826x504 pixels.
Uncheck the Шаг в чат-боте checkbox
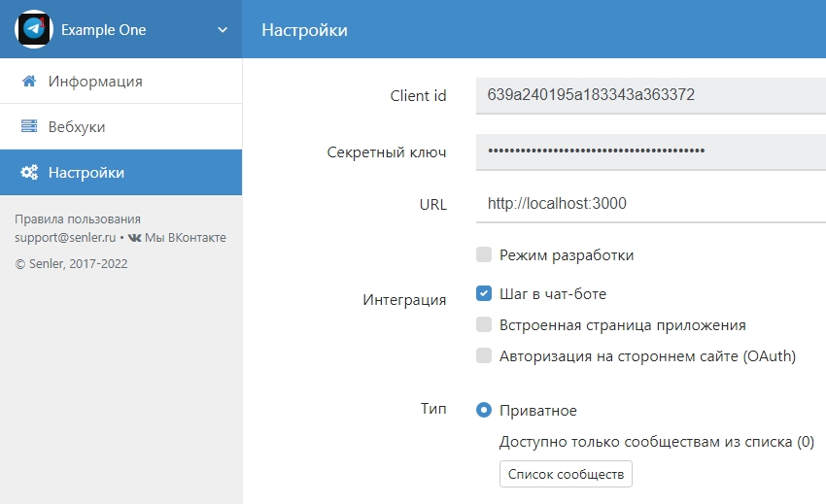click(484, 293)
